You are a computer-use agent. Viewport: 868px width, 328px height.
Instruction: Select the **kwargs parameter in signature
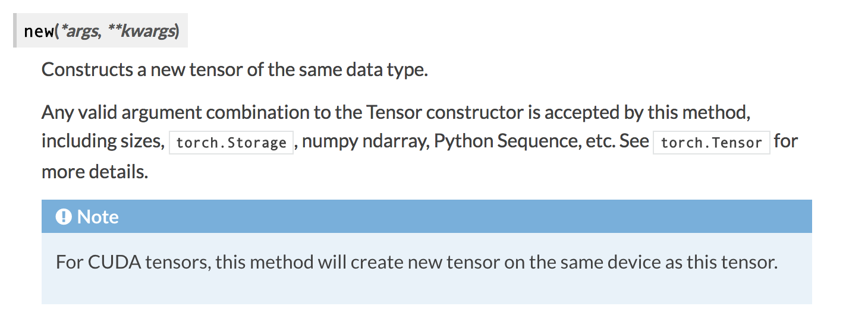tap(141, 31)
